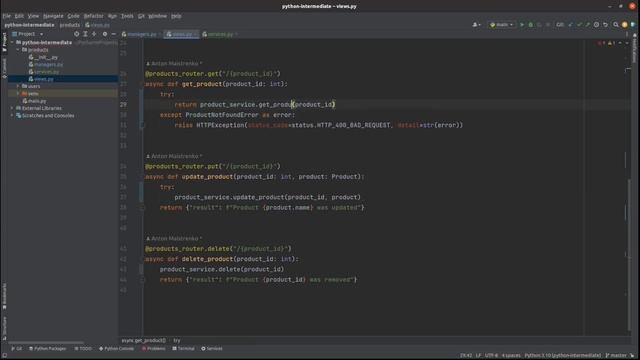Click Expand All icon in Project panel
The image size is (640, 360).
(85, 34)
